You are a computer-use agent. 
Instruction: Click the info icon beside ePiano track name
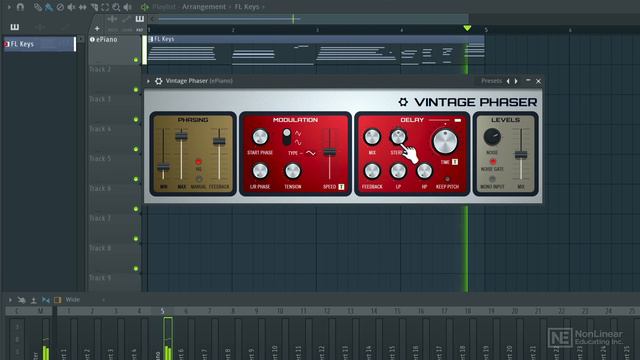pos(92,40)
